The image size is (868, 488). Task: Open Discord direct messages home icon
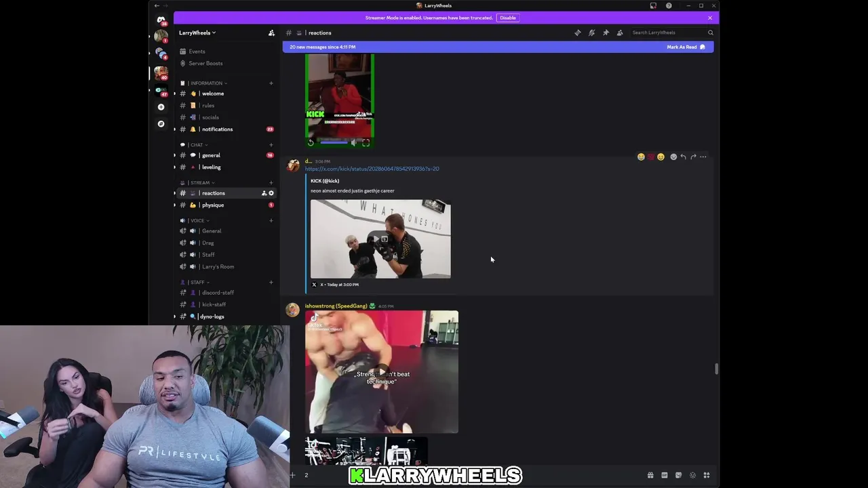tap(161, 20)
